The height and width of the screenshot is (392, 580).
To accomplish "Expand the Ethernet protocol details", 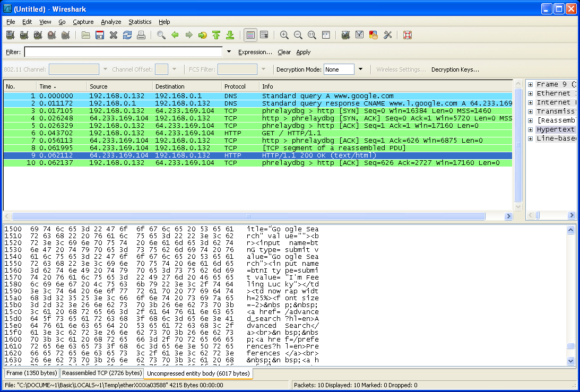I will click(x=530, y=93).
